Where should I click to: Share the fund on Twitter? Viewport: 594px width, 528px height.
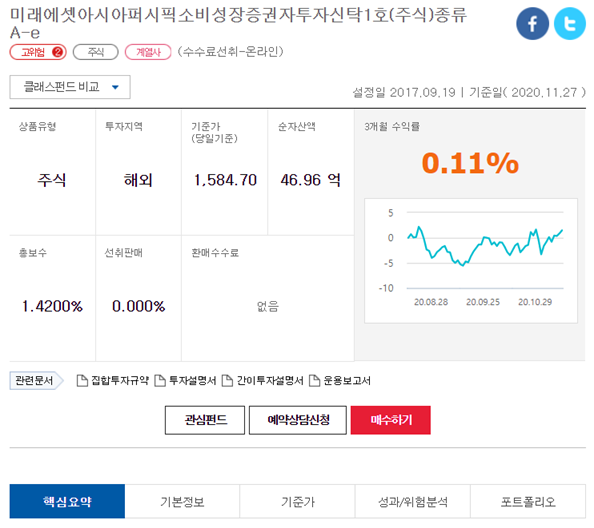tap(570, 23)
